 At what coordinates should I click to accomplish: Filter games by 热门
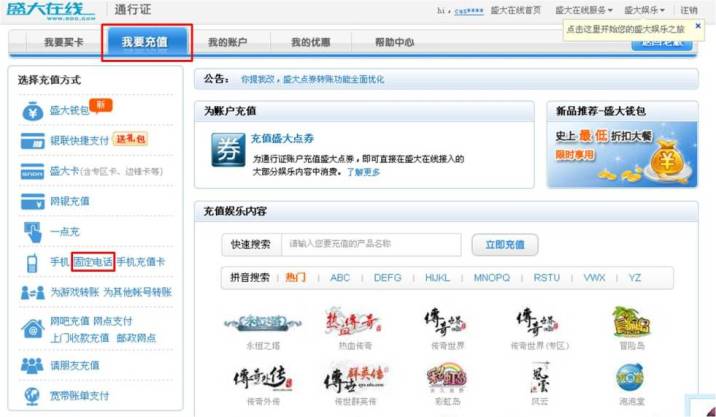(x=295, y=278)
